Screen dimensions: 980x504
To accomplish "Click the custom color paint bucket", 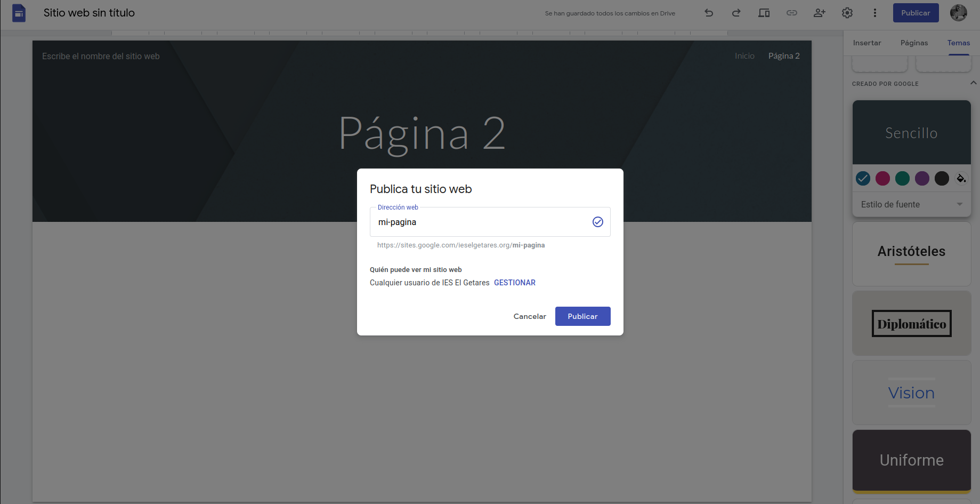I will pyautogui.click(x=961, y=178).
